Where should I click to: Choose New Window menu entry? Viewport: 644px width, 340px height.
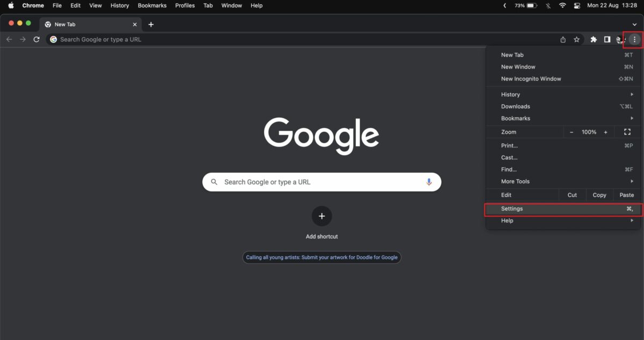coord(563,66)
